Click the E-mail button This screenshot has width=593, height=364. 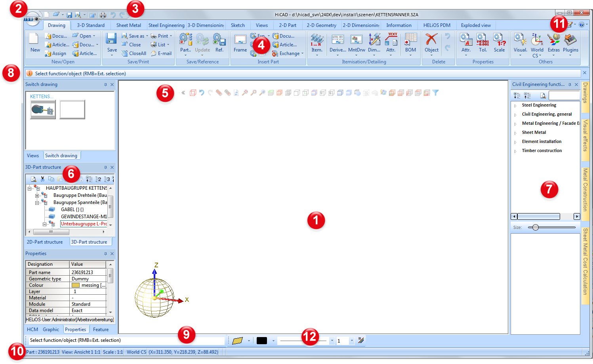tap(161, 53)
